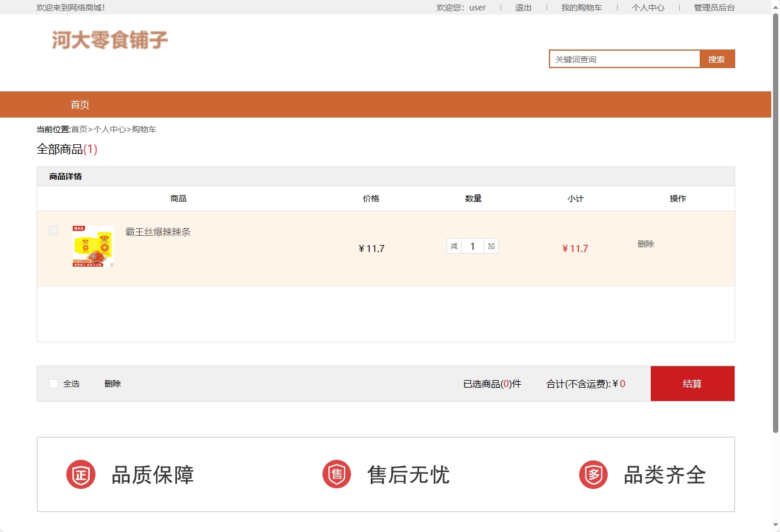Remove item by clicking 删除 in 操作 column
This screenshot has height=532, width=780.
pyautogui.click(x=646, y=244)
